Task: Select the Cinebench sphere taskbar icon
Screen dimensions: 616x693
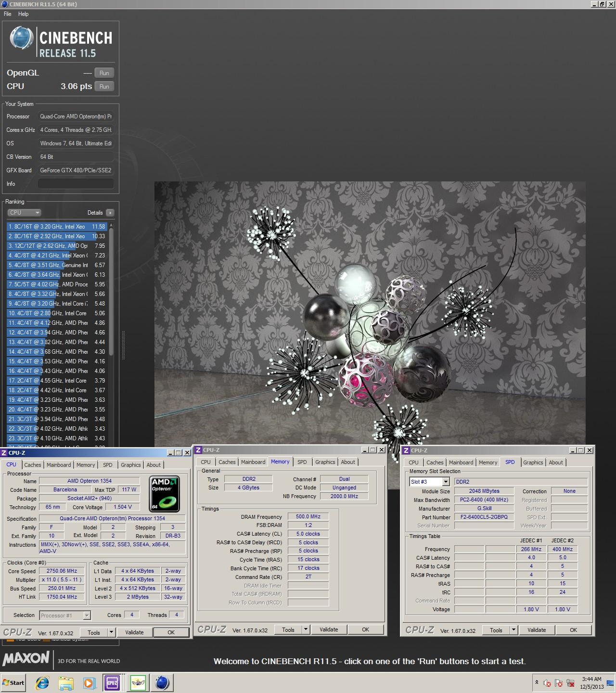Action: tap(162, 682)
